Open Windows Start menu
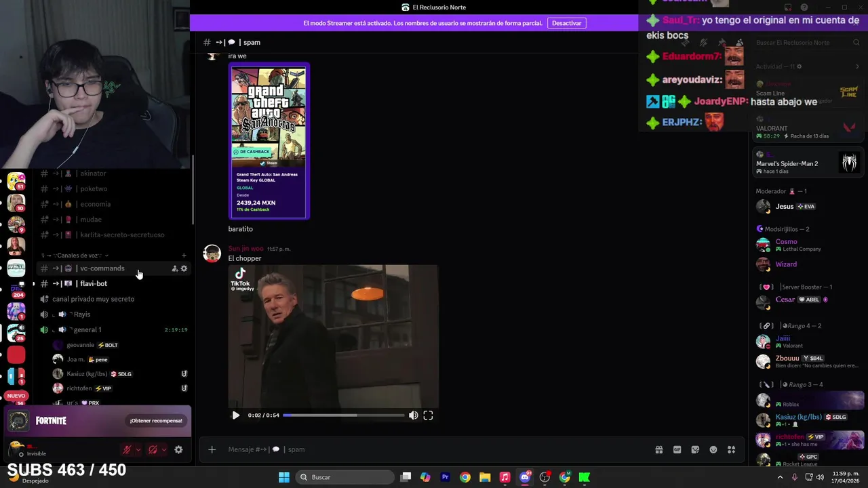 [x=284, y=477]
